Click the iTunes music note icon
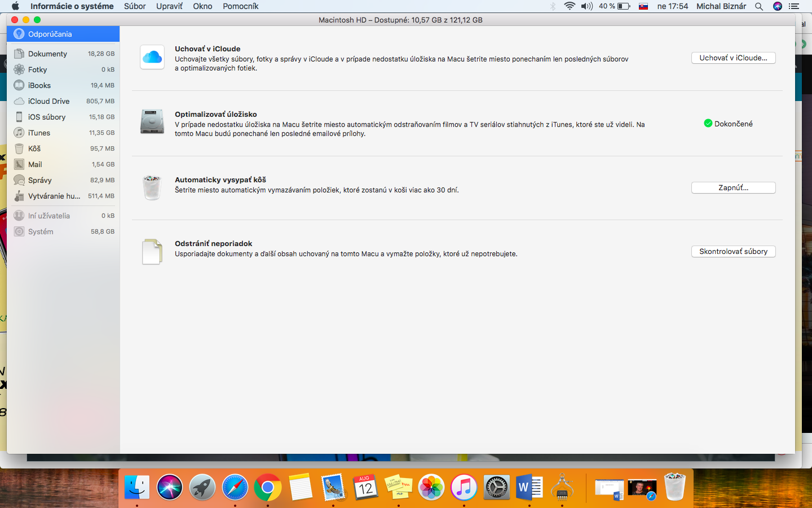This screenshot has height=508, width=812. (19, 133)
